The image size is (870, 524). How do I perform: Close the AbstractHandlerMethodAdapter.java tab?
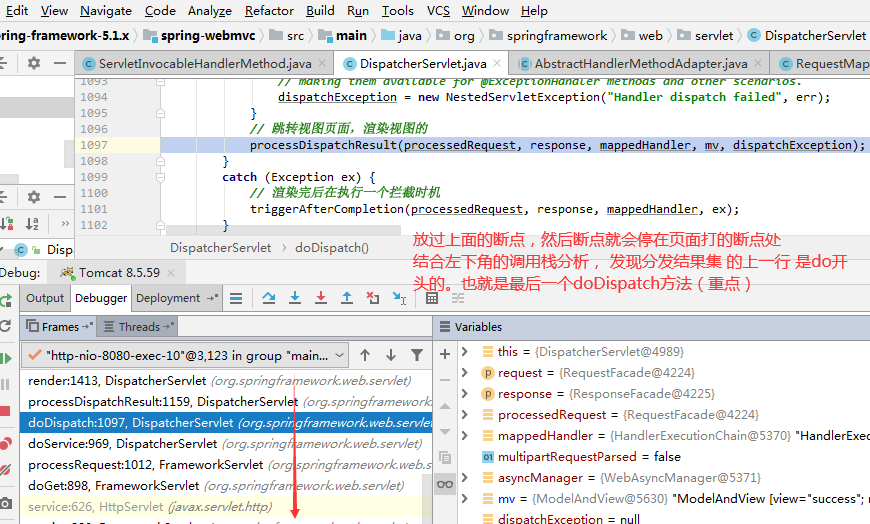point(758,64)
